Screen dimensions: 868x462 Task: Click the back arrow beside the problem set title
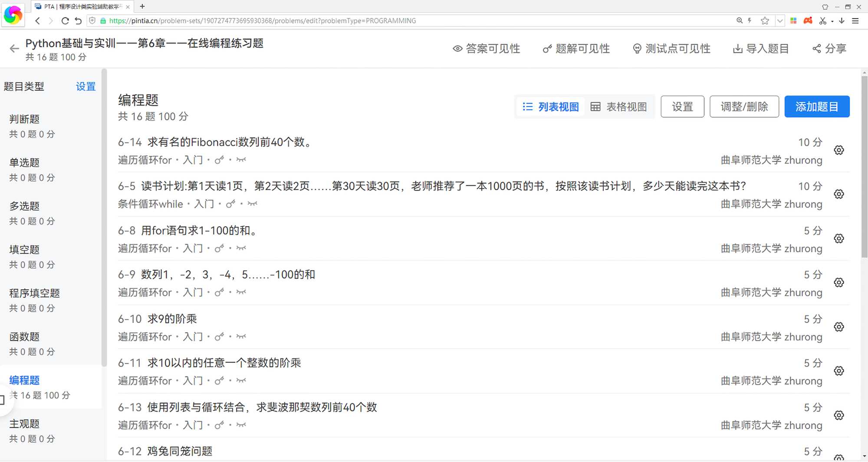pos(14,49)
